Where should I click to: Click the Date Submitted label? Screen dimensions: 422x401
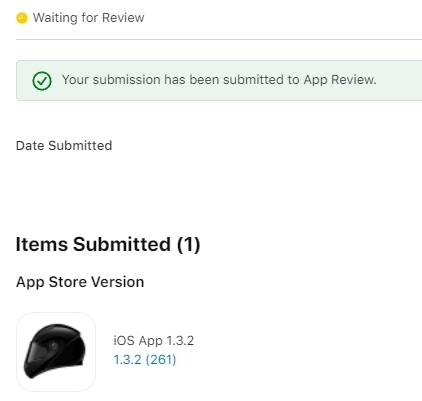(64, 146)
